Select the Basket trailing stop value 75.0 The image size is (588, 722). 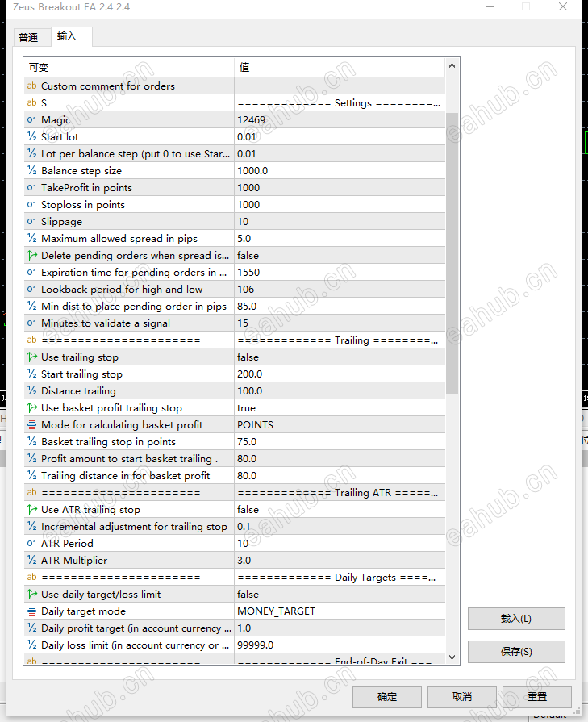coord(247,442)
